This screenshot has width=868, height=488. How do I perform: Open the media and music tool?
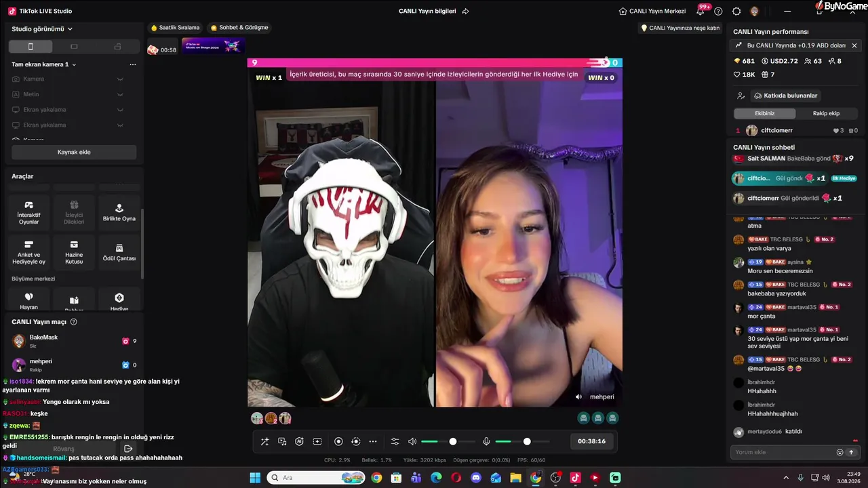coord(282,441)
